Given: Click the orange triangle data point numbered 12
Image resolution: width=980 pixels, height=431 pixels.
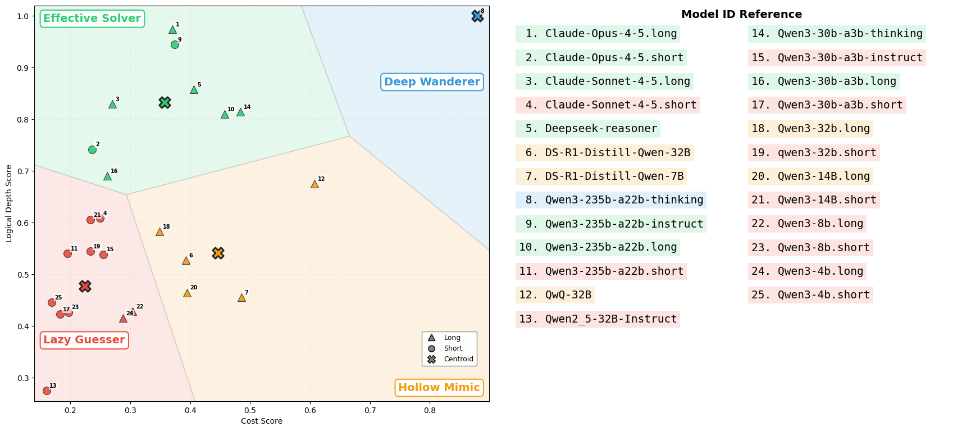Looking at the screenshot, I should coord(314,184).
